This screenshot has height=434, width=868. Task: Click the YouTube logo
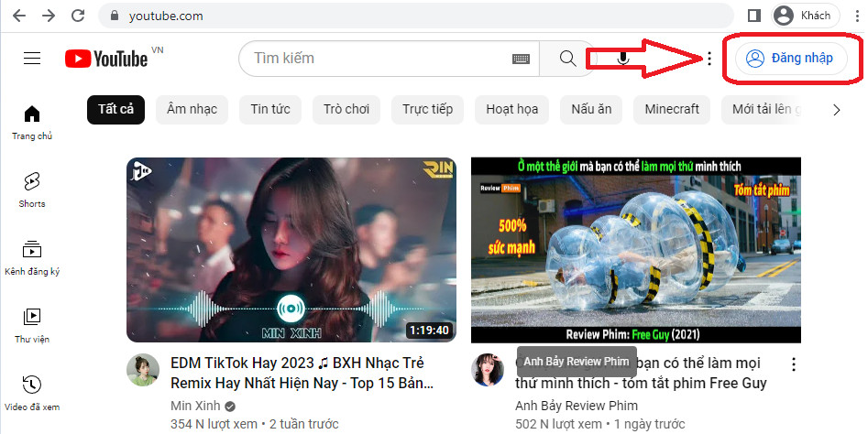pos(106,59)
